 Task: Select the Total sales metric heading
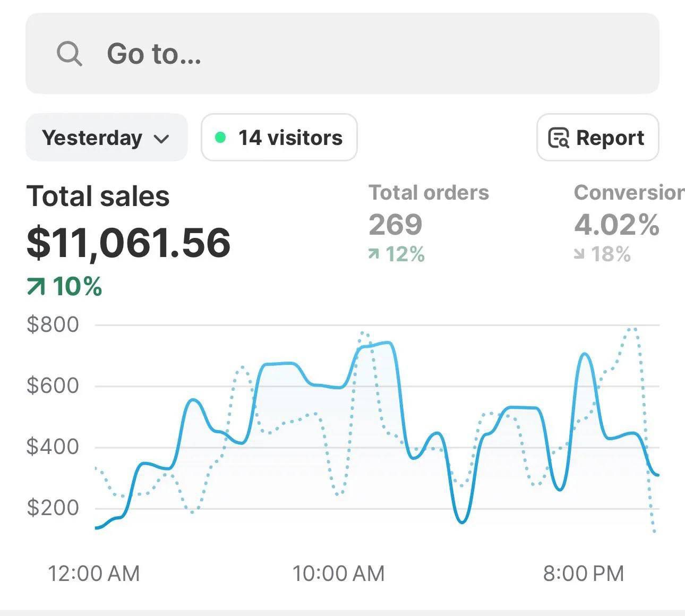[x=98, y=196]
